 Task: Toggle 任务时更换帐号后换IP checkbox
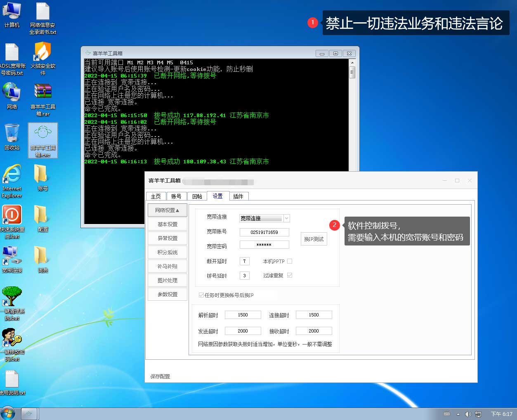pos(201,295)
